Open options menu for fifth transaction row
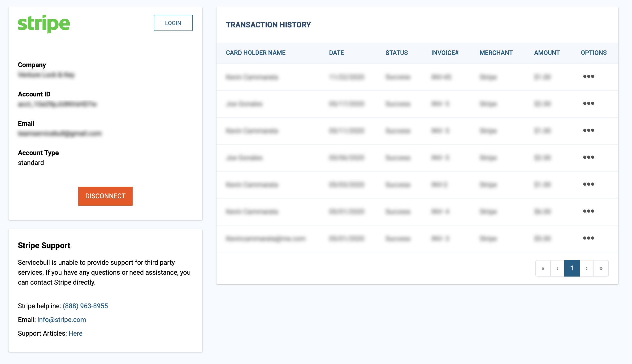Screen dimensions: 632x364 point(589,184)
